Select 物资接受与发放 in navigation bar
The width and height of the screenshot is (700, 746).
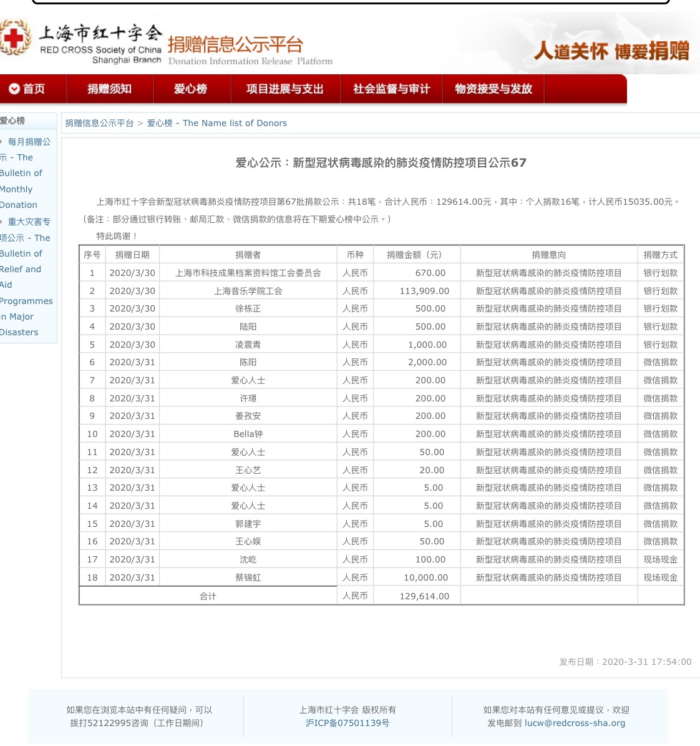pos(493,89)
